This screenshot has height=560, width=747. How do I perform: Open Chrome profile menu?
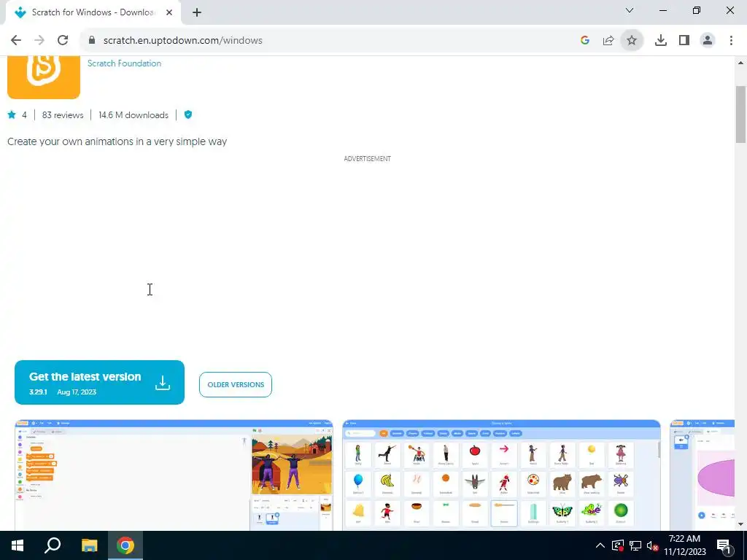point(708,41)
